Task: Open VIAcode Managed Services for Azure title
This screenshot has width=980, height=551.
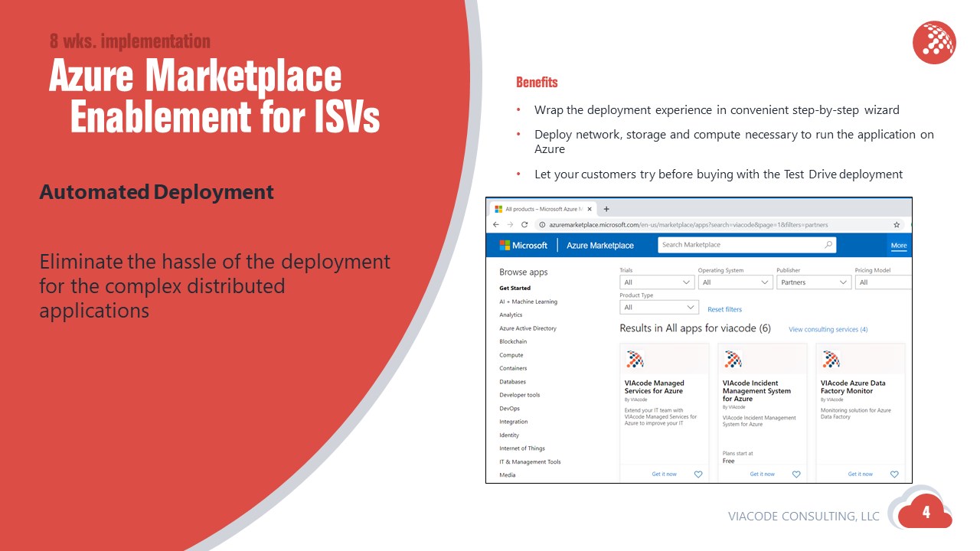Action: tap(655, 387)
